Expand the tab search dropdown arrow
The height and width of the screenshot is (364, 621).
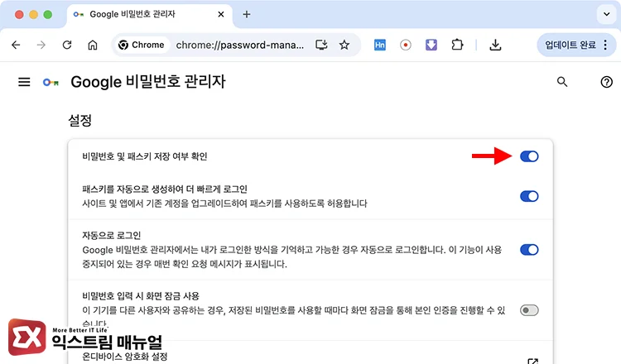(x=606, y=14)
